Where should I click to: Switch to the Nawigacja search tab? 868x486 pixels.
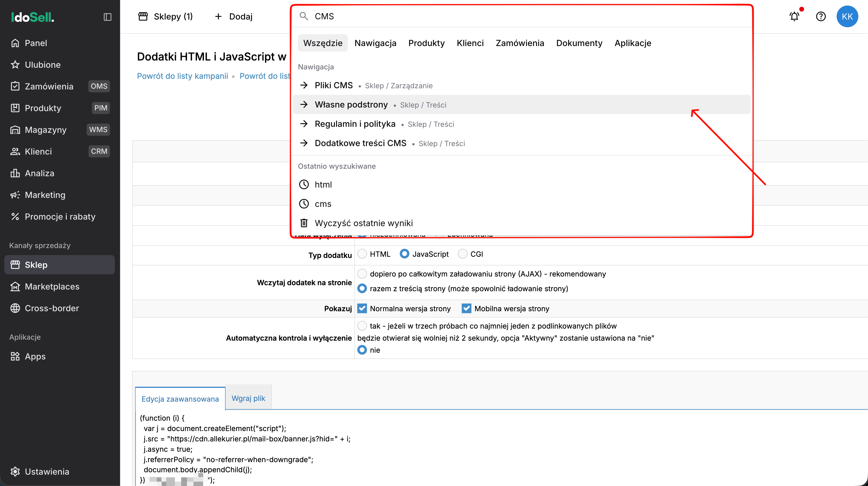coord(375,43)
